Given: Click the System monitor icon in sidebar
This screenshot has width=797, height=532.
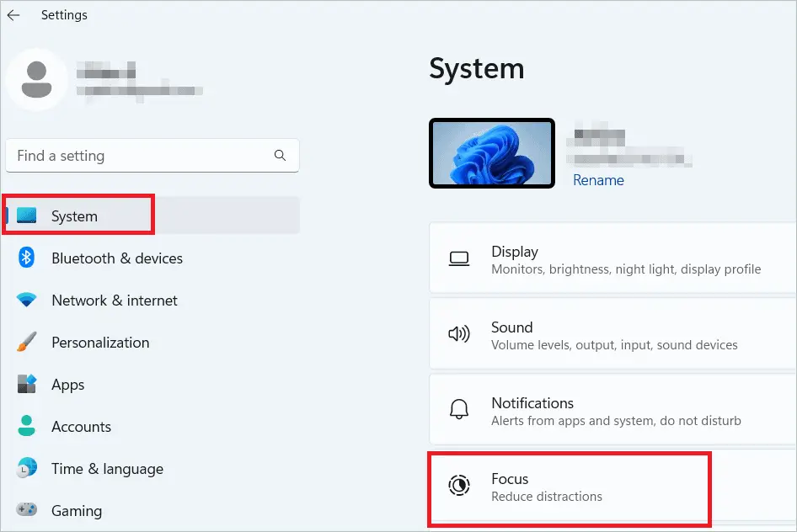Looking at the screenshot, I should click(x=26, y=215).
